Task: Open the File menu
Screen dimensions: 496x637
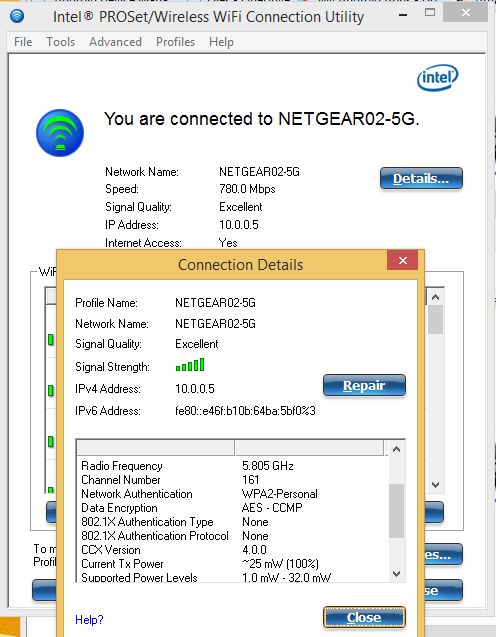Action: [x=23, y=42]
